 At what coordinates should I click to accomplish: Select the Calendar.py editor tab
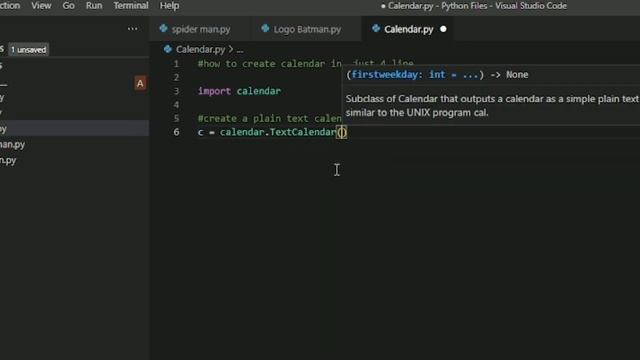tap(408, 29)
